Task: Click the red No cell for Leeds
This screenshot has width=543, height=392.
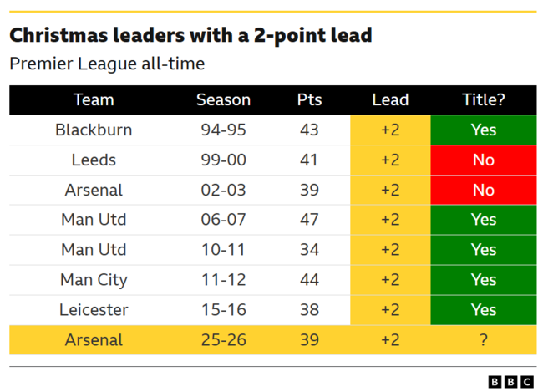Action: tap(484, 160)
